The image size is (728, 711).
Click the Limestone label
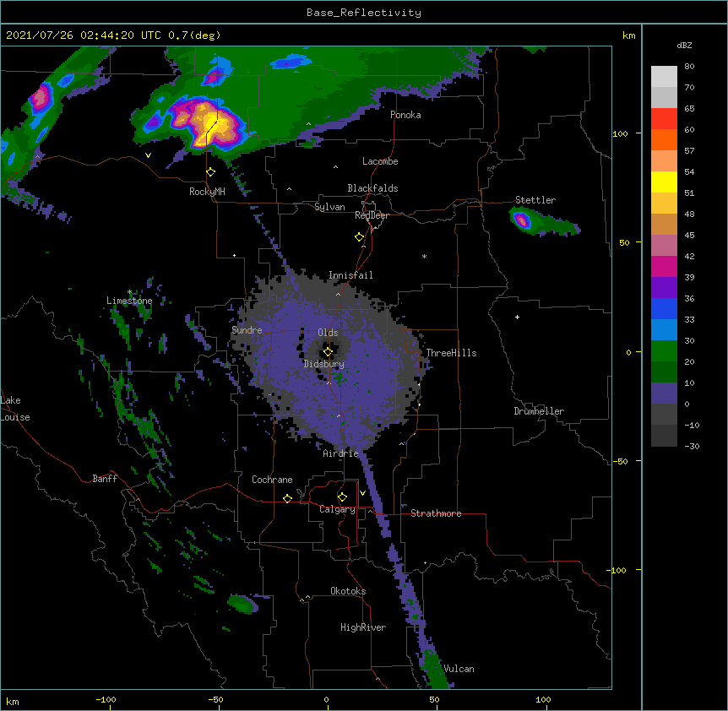(129, 301)
